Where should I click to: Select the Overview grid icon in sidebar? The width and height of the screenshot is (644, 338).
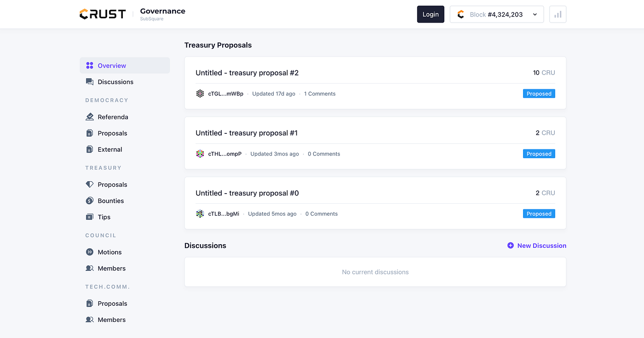(89, 65)
